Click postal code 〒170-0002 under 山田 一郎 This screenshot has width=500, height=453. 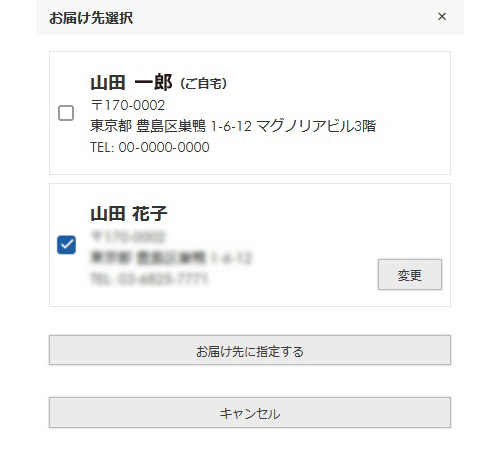pyautogui.click(x=128, y=105)
